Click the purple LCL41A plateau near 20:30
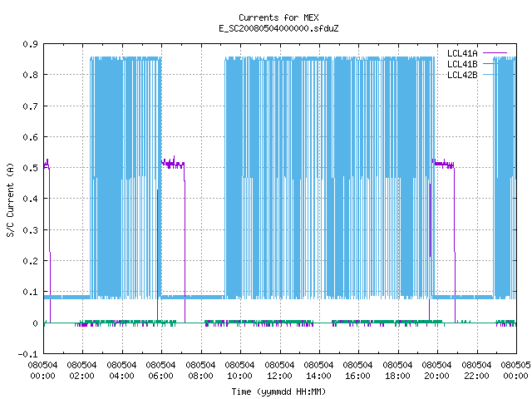This screenshot has height=399, width=532. point(443,165)
